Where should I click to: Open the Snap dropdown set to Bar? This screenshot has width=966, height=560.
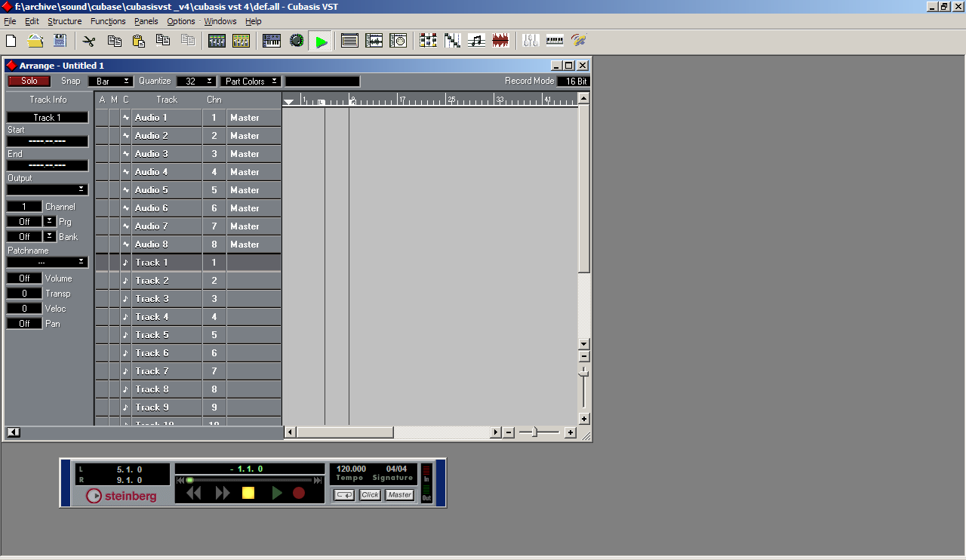point(110,82)
